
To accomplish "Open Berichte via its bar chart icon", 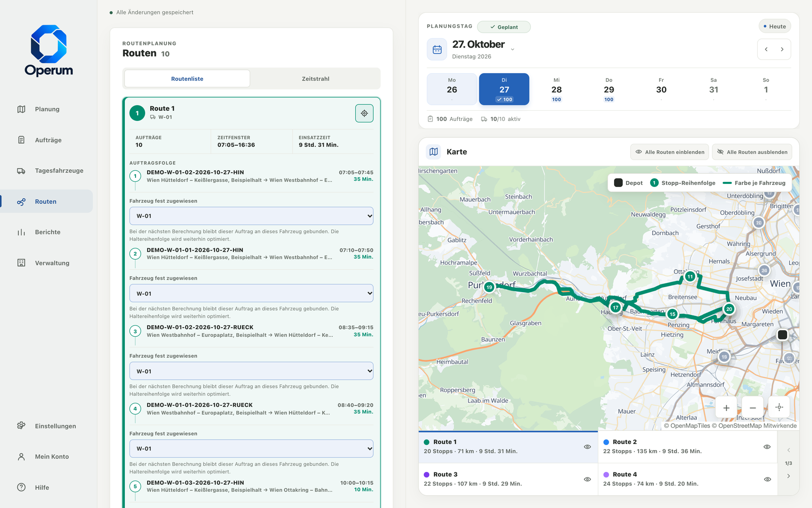I will click(21, 232).
